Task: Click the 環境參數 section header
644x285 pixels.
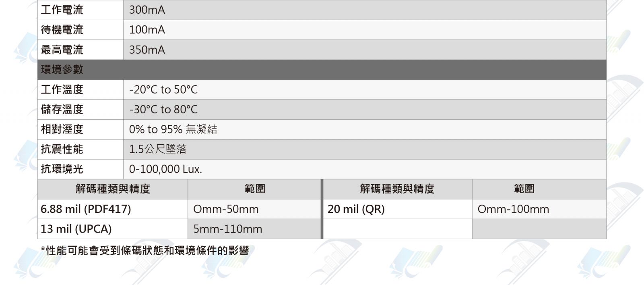Action: coord(322,70)
